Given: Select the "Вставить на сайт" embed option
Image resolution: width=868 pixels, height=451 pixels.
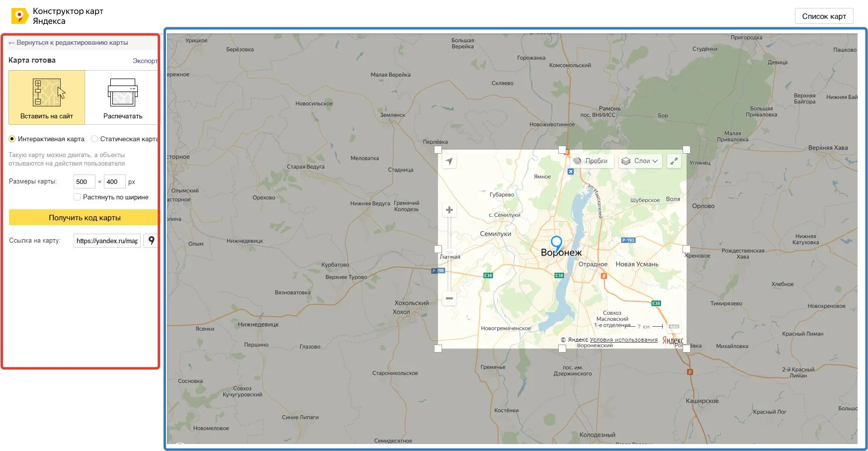Looking at the screenshot, I should tap(47, 97).
